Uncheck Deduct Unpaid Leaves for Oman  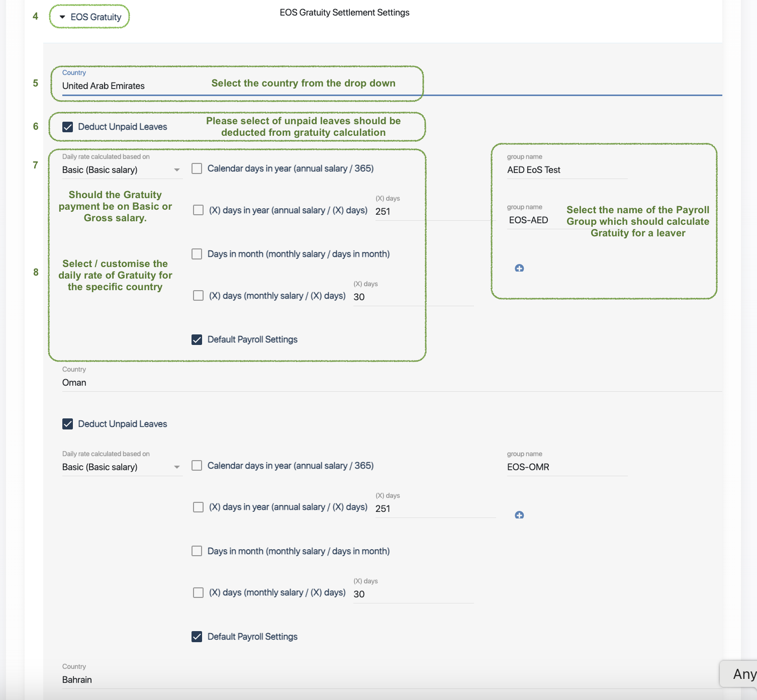68,424
